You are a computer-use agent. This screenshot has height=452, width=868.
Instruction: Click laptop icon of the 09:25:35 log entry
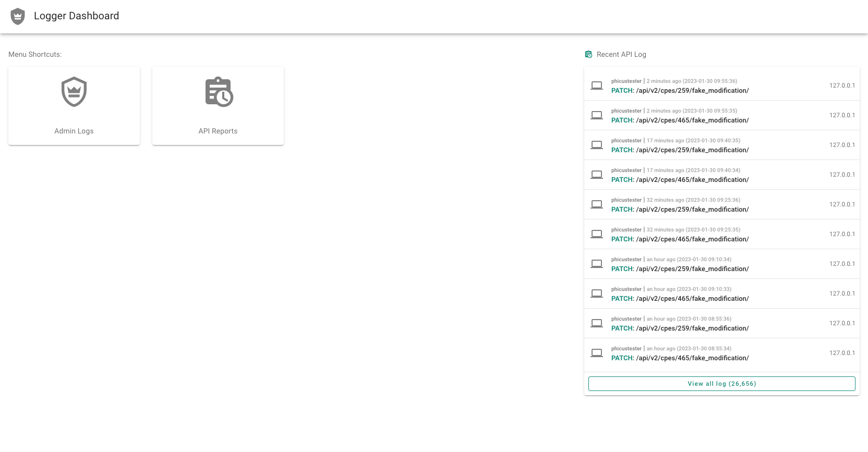(597, 234)
